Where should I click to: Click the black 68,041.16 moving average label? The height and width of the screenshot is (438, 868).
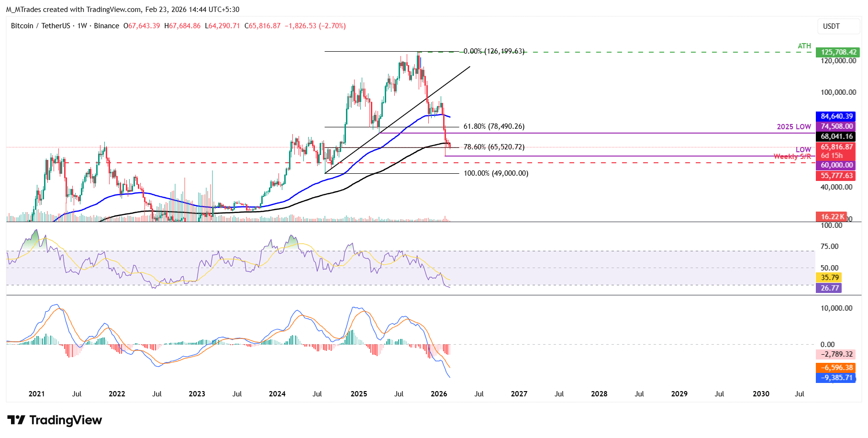835,136
